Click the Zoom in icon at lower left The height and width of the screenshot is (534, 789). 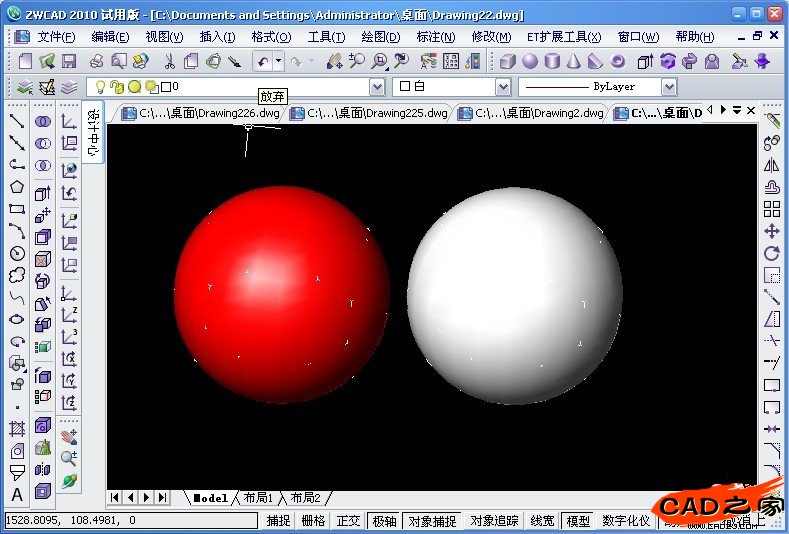pyautogui.click(x=69, y=458)
